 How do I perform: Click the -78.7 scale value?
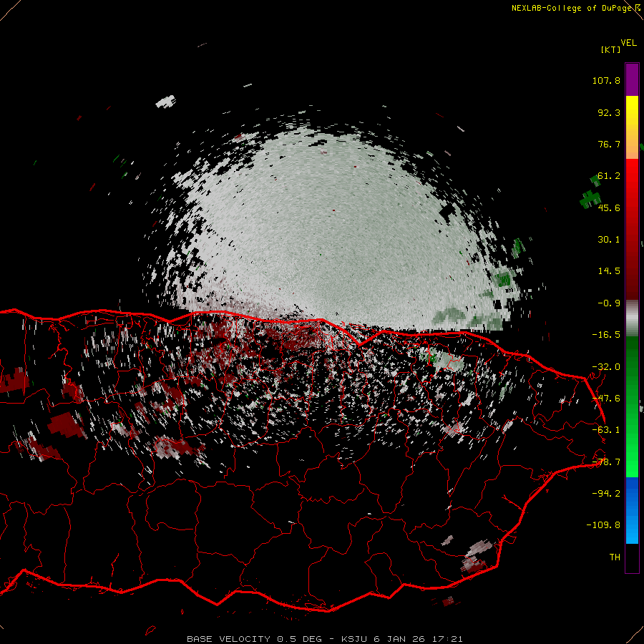[x=606, y=462]
